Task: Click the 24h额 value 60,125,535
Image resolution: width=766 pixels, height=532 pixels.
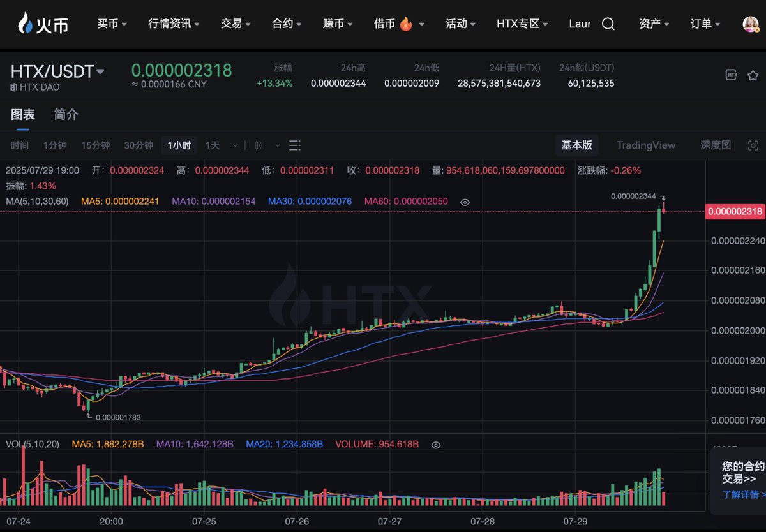Action: [x=591, y=84]
